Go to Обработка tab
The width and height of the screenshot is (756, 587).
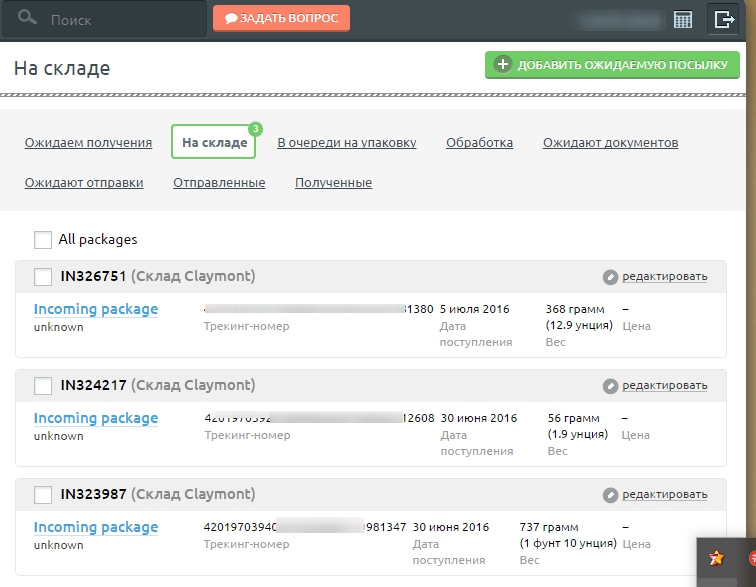[479, 143]
